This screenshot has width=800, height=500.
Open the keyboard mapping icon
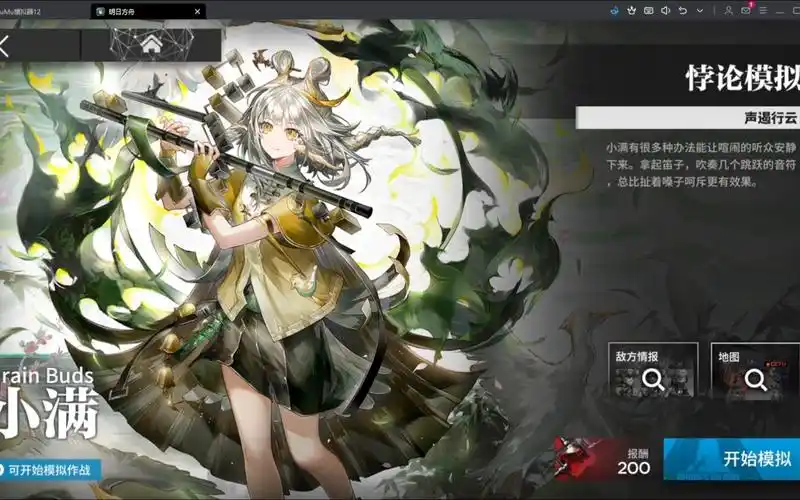tap(648, 10)
